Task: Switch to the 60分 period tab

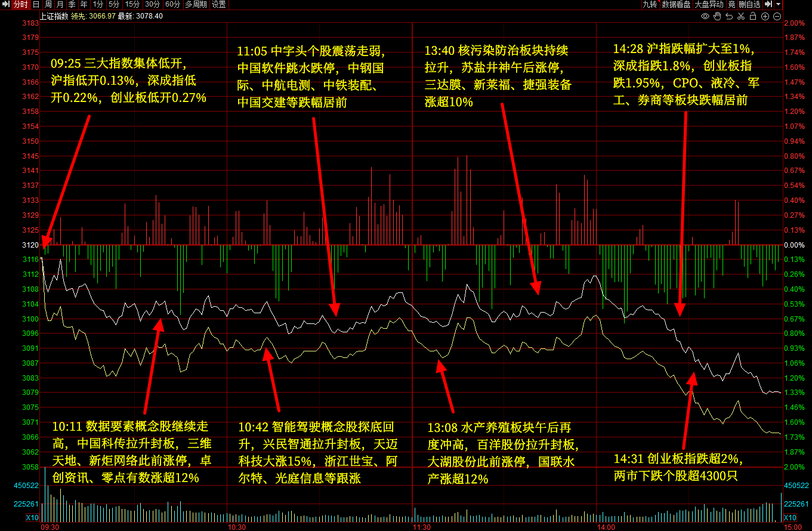Action: pos(172,5)
